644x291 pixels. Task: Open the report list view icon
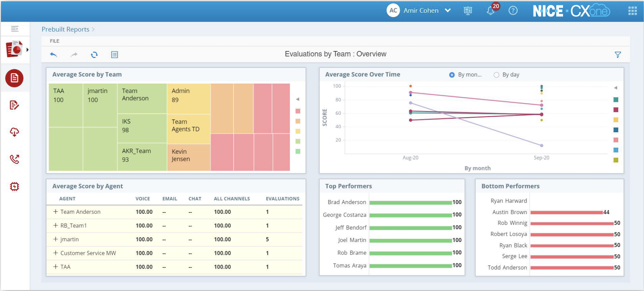tap(115, 55)
